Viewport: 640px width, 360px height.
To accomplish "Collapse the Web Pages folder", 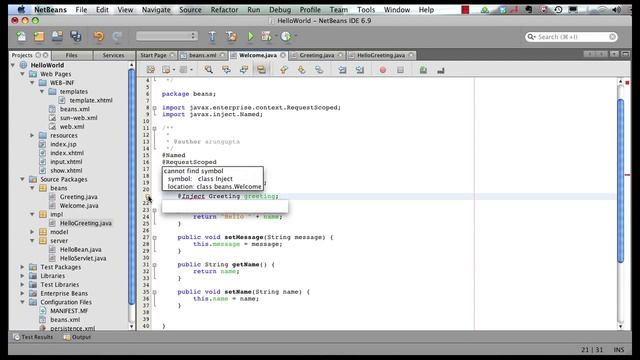I will (23, 74).
